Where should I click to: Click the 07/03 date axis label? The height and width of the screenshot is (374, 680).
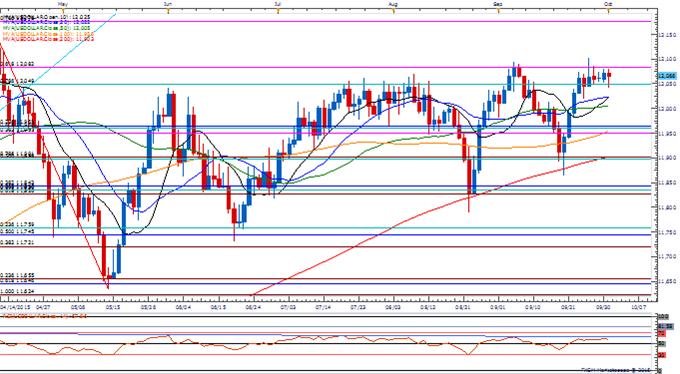click(x=288, y=307)
